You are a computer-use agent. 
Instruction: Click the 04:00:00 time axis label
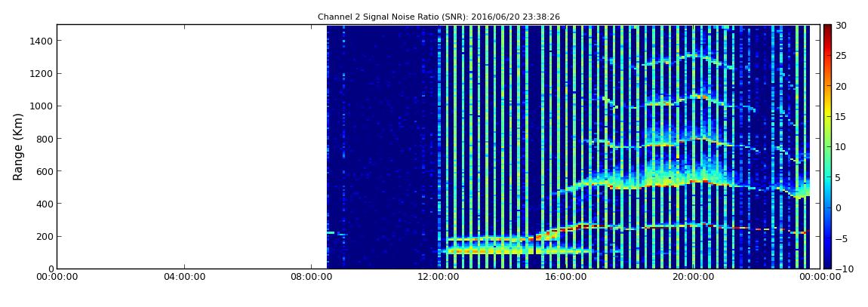pyautogui.click(x=183, y=277)
